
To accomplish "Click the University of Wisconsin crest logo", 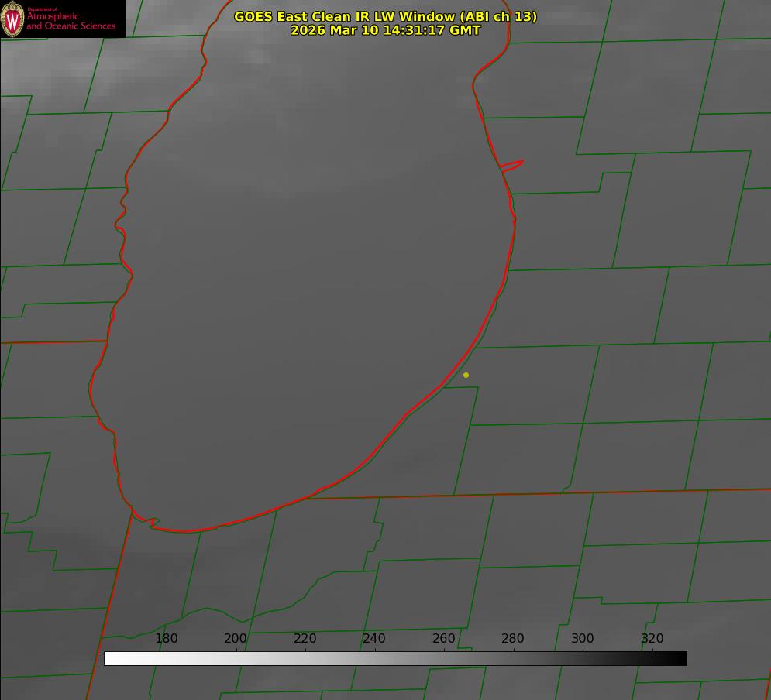I will (x=12, y=19).
